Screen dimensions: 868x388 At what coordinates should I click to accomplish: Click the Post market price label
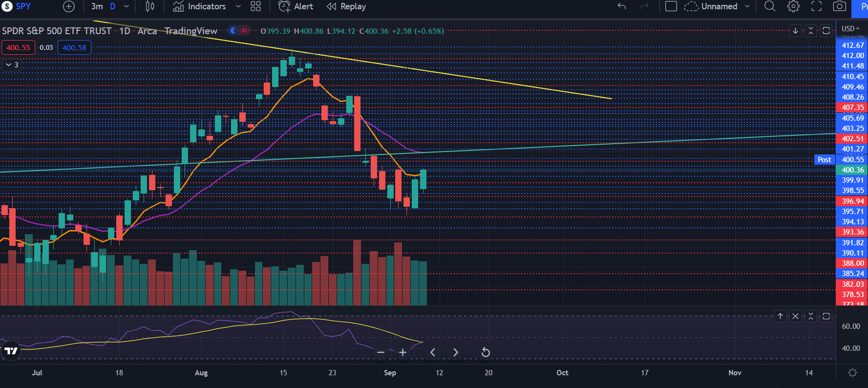(x=825, y=160)
